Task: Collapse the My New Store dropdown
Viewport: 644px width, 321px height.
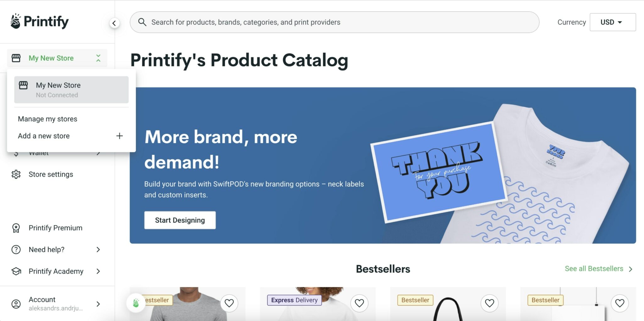Action: [98, 58]
